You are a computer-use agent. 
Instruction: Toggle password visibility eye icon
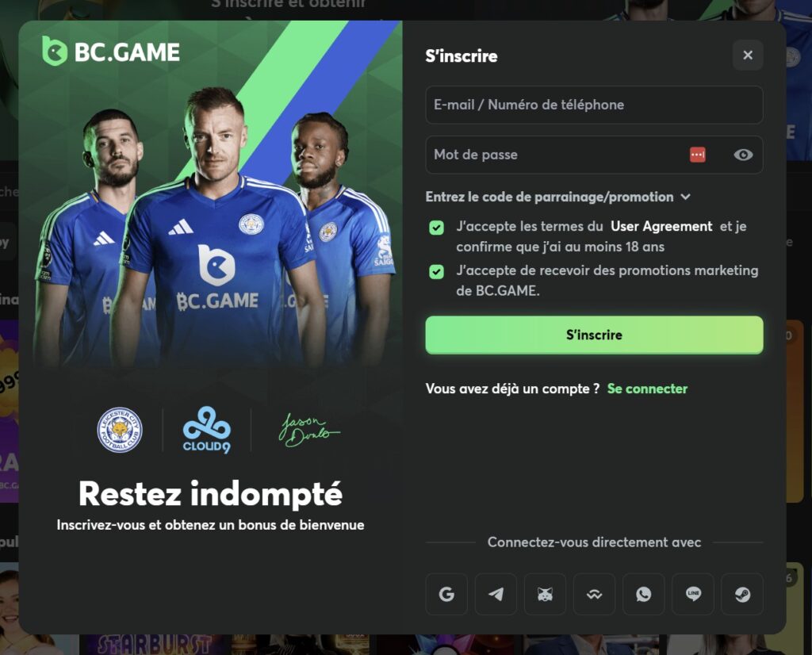(x=743, y=155)
